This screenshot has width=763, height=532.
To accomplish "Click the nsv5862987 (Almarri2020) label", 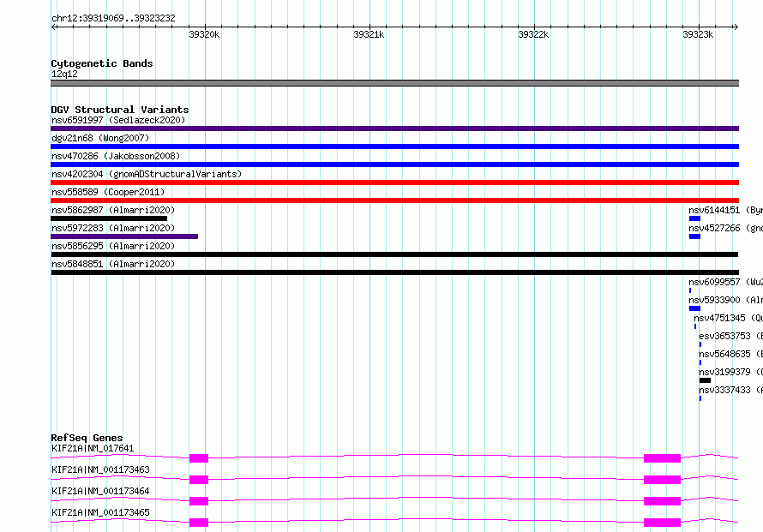I will (x=113, y=210).
